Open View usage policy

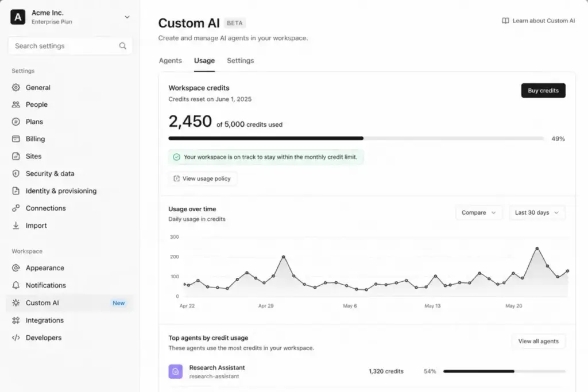tap(202, 178)
